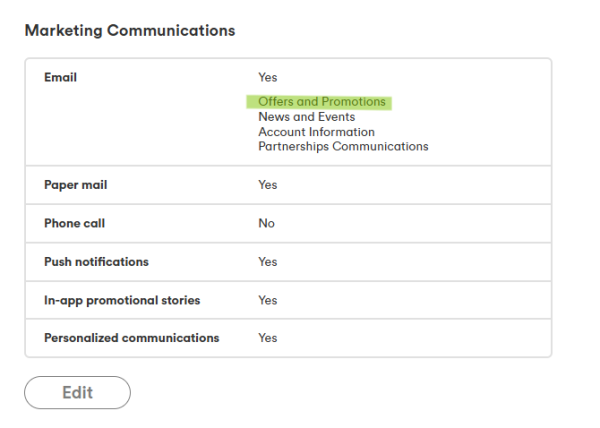Select the Phone call label
Image resolution: width=600 pixels, height=428 pixels.
coord(74,223)
